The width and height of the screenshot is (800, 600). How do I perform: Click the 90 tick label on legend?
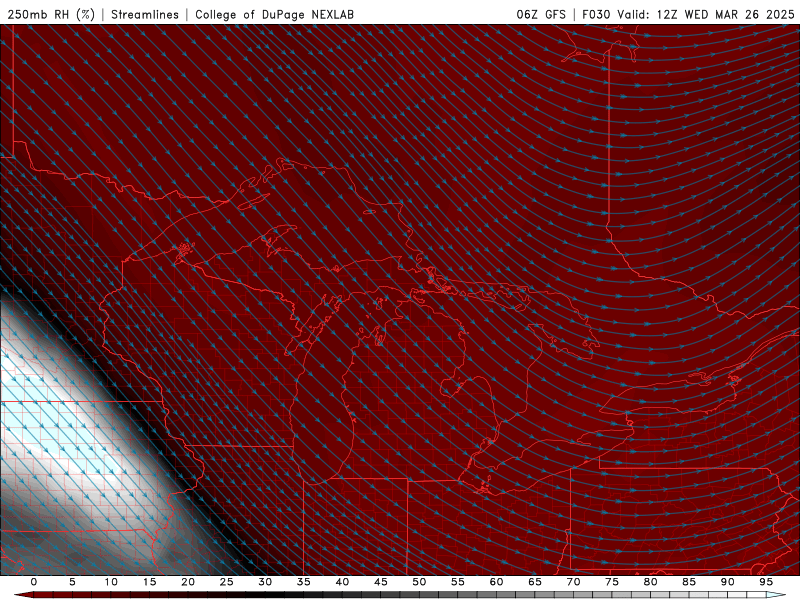click(x=727, y=582)
